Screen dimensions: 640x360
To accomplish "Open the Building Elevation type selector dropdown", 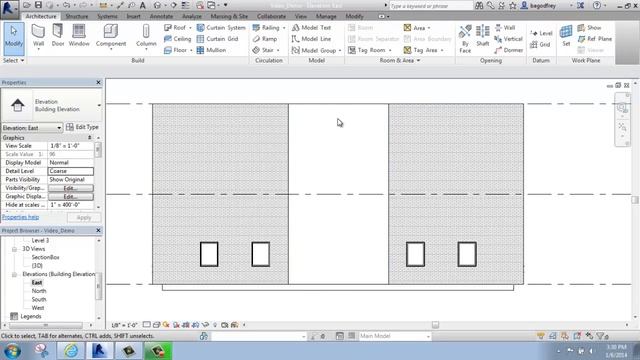I will [x=99, y=105].
